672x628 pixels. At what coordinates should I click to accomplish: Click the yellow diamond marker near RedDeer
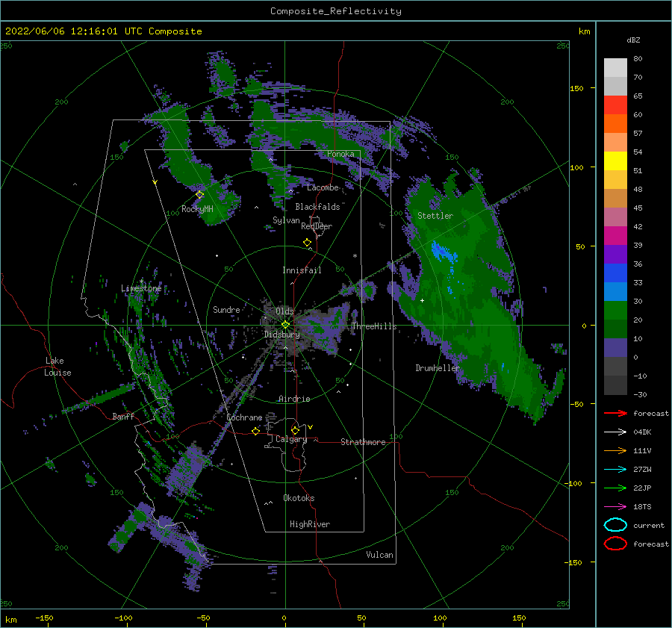307,243
